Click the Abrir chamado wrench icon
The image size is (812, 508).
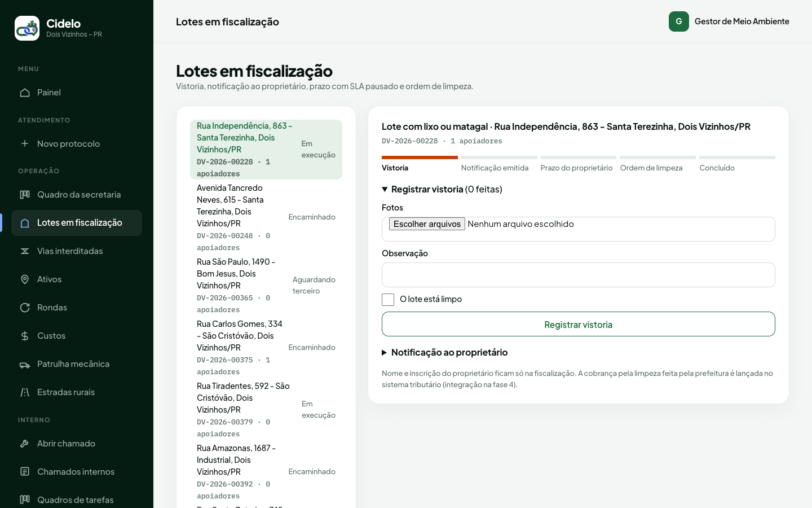click(25, 444)
